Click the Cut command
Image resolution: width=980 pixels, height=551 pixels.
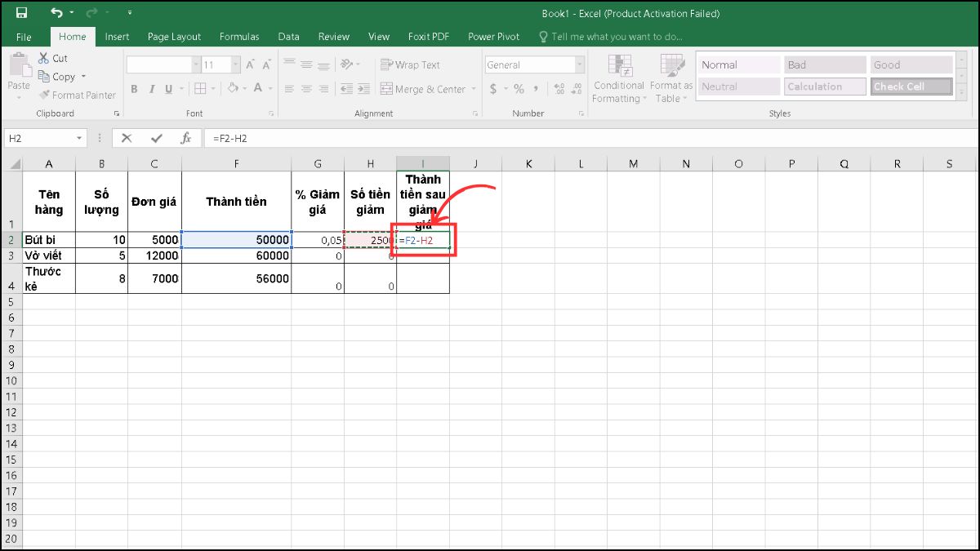click(54, 58)
